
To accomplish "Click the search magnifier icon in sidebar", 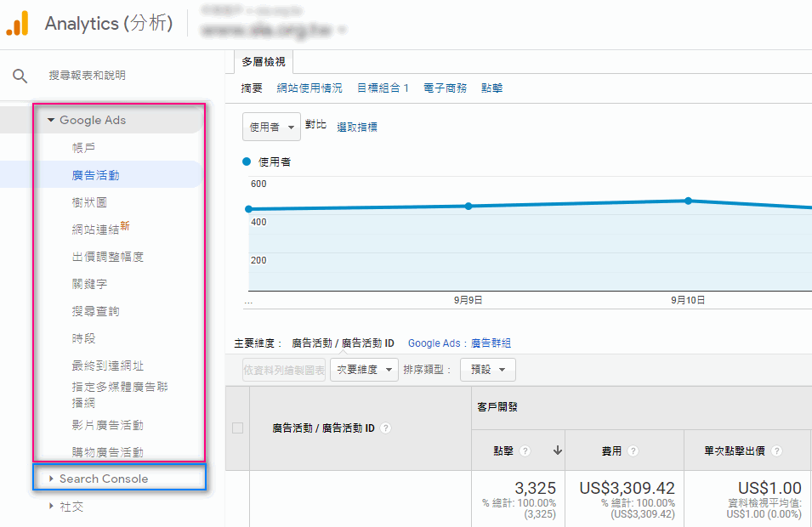I will coord(20,76).
